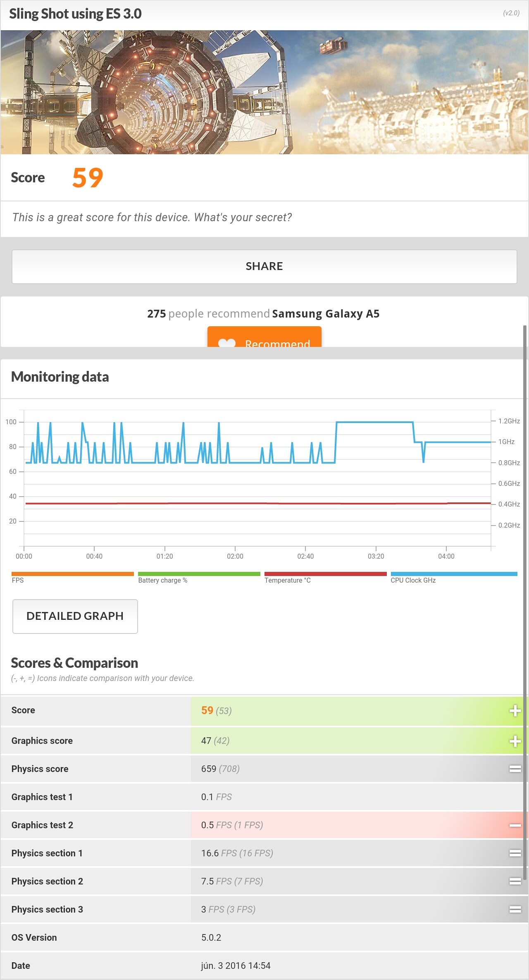Tap the Sling Shot space station banner image

pyautogui.click(x=264, y=92)
